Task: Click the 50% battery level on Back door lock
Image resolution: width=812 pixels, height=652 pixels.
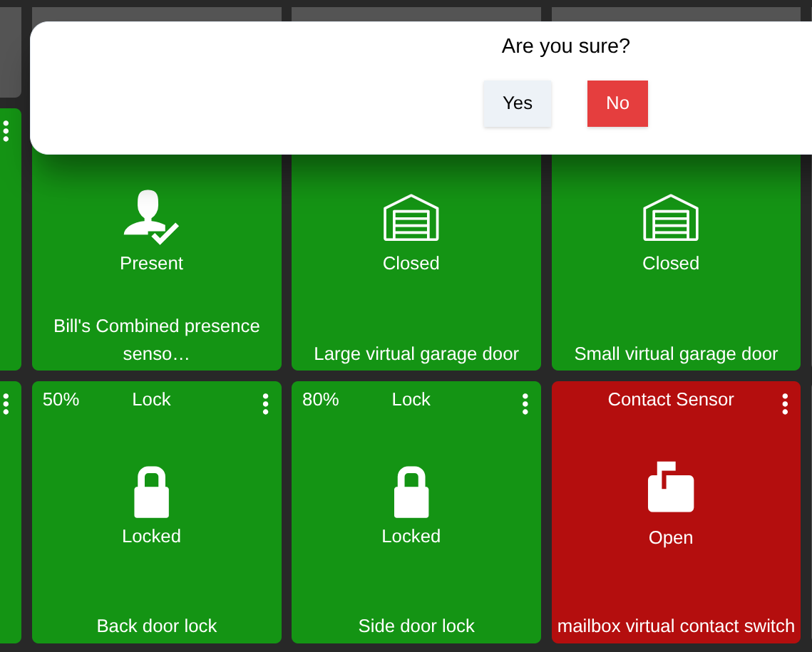Action: [x=61, y=400]
